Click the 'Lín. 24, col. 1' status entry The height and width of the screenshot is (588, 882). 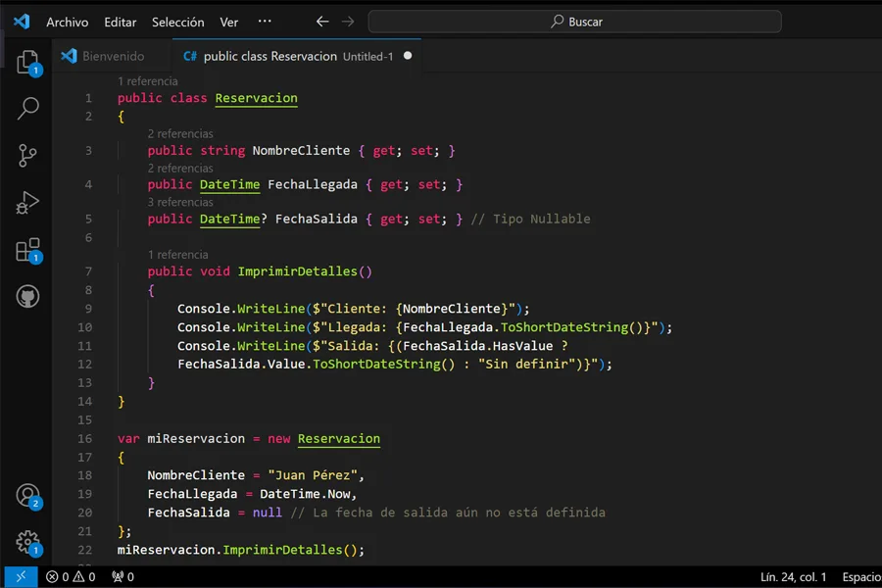tap(793, 577)
